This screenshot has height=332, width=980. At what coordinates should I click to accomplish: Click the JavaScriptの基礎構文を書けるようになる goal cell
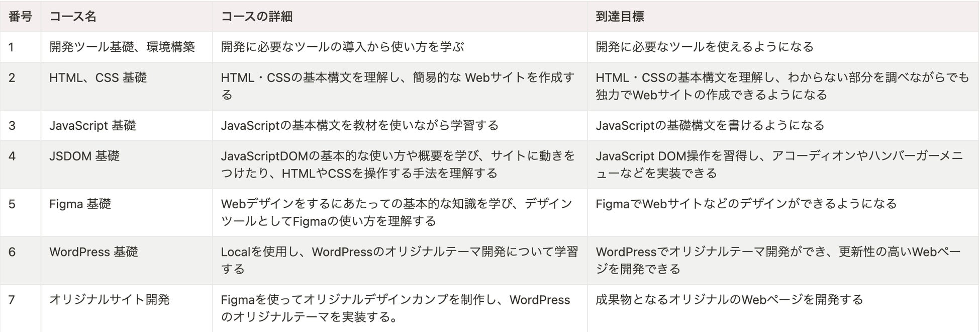click(x=710, y=126)
